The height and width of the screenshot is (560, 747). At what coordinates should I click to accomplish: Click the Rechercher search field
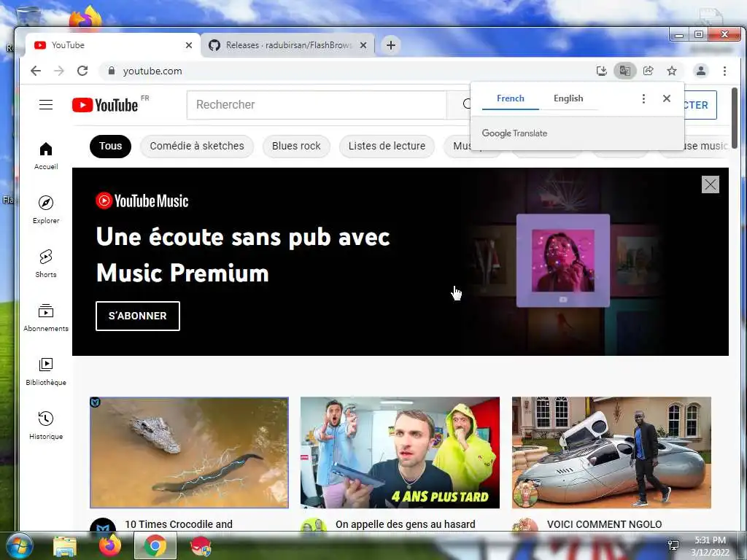[x=317, y=105]
